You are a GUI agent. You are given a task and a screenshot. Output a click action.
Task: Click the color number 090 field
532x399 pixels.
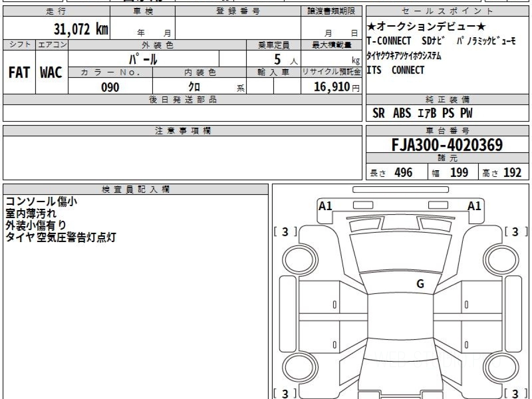click(x=110, y=87)
